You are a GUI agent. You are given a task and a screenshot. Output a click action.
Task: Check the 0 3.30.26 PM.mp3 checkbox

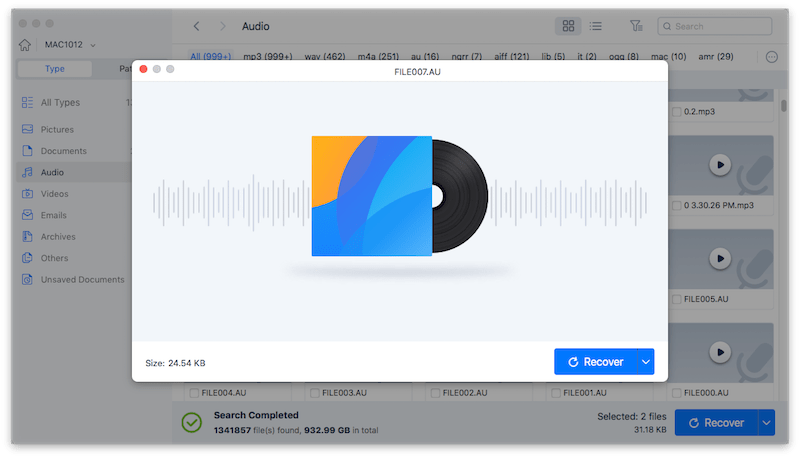click(677, 206)
